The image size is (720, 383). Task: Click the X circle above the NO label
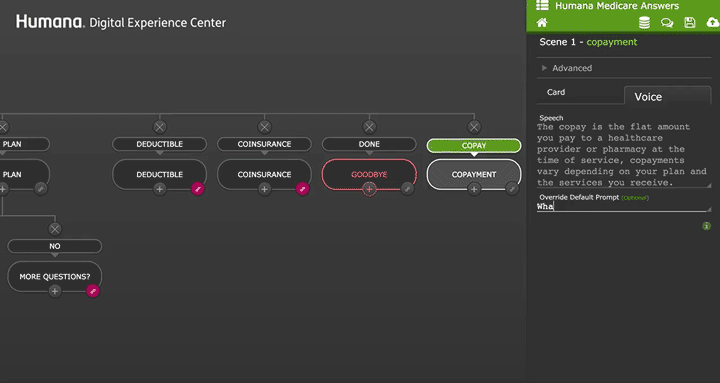(x=55, y=229)
